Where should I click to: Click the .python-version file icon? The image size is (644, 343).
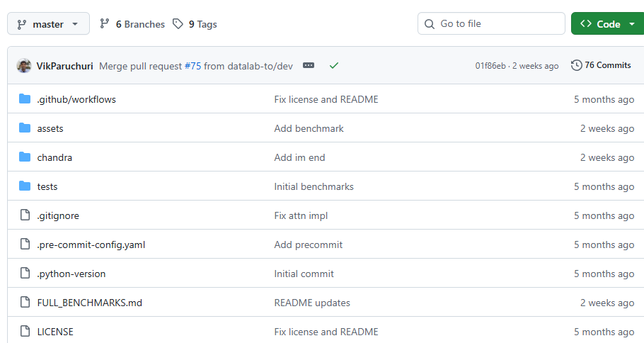point(25,273)
